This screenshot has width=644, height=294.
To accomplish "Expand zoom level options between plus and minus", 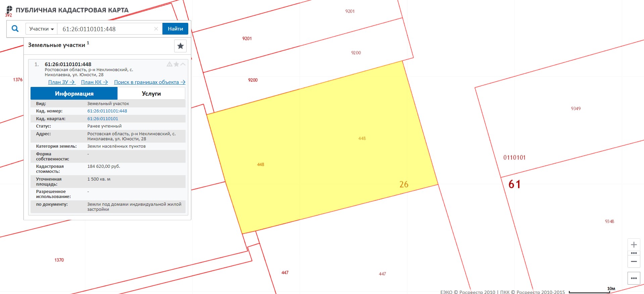I will (x=634, y=253).
